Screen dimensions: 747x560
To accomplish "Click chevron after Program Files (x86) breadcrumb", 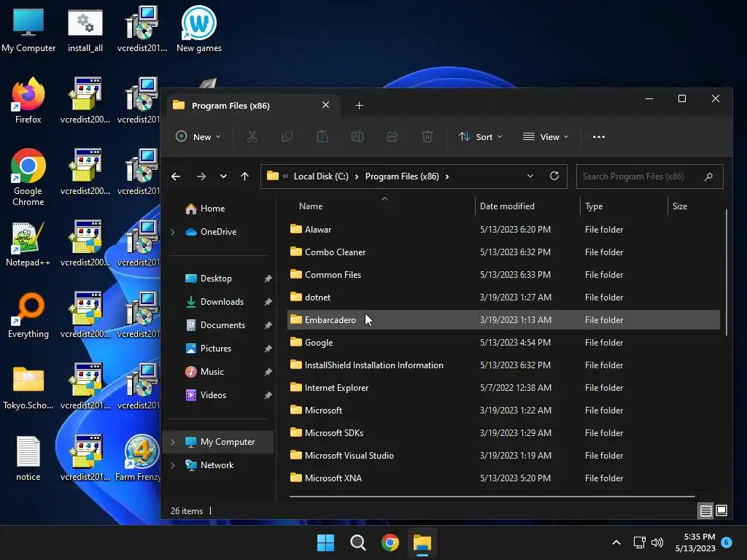I will point(447,176).
